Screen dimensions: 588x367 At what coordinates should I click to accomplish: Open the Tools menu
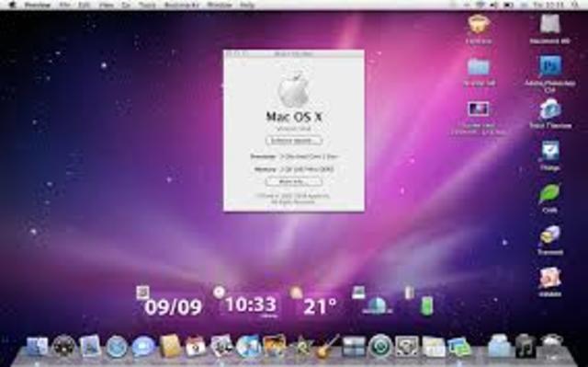[147, 6]
